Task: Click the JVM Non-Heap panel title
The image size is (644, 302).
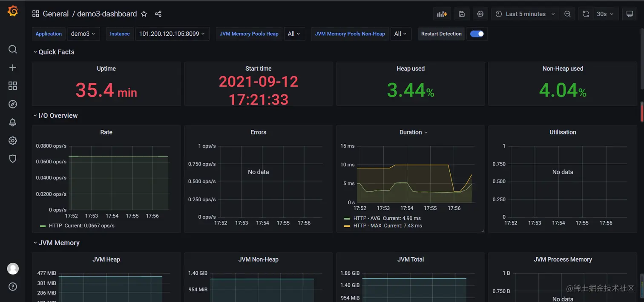Action: pyautogui.click(x=258, y=259)
